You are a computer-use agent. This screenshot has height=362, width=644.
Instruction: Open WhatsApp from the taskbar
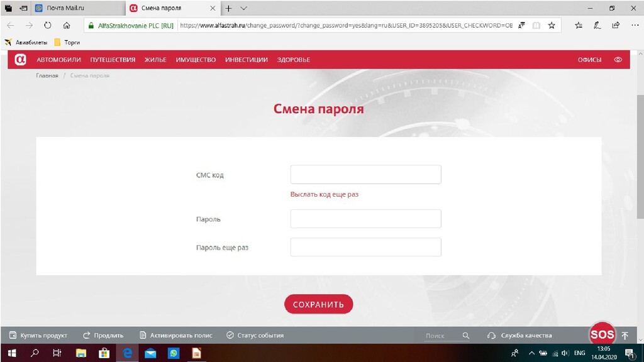coord(174,353)
